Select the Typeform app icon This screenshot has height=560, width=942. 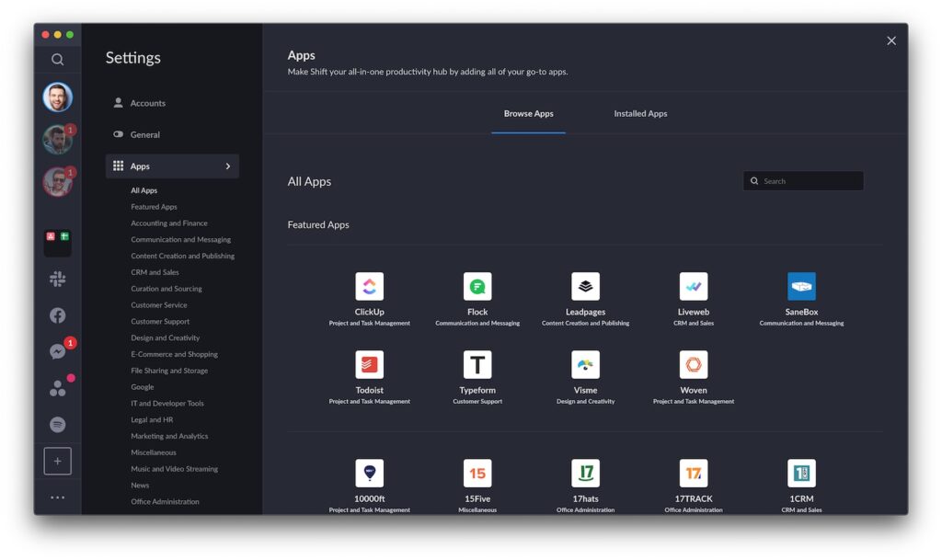click(x=477, y=364)
